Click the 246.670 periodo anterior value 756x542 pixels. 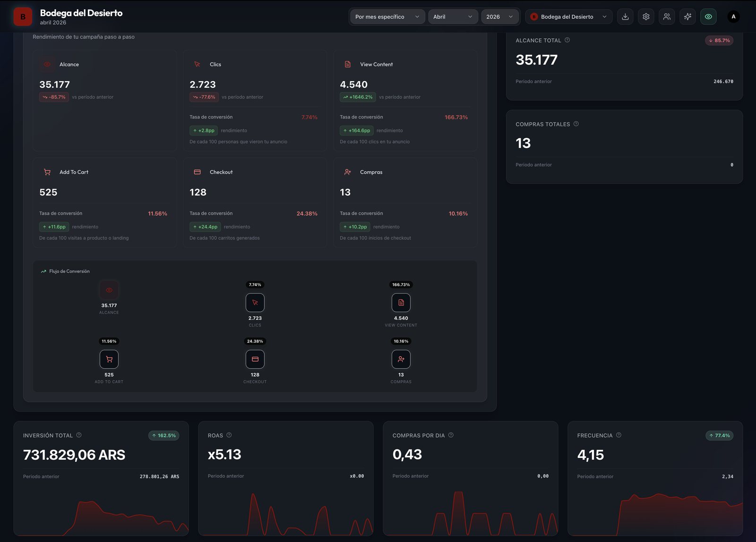tap(723, 82)
